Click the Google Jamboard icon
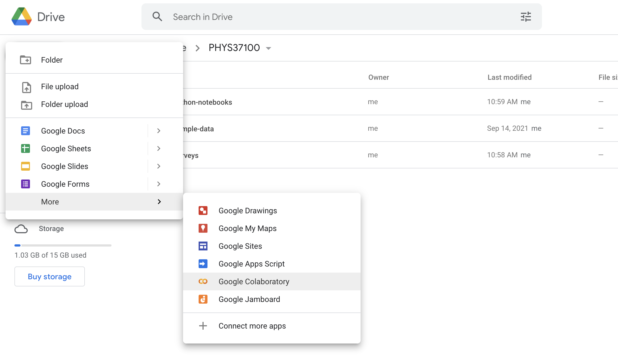 point(203,299)
